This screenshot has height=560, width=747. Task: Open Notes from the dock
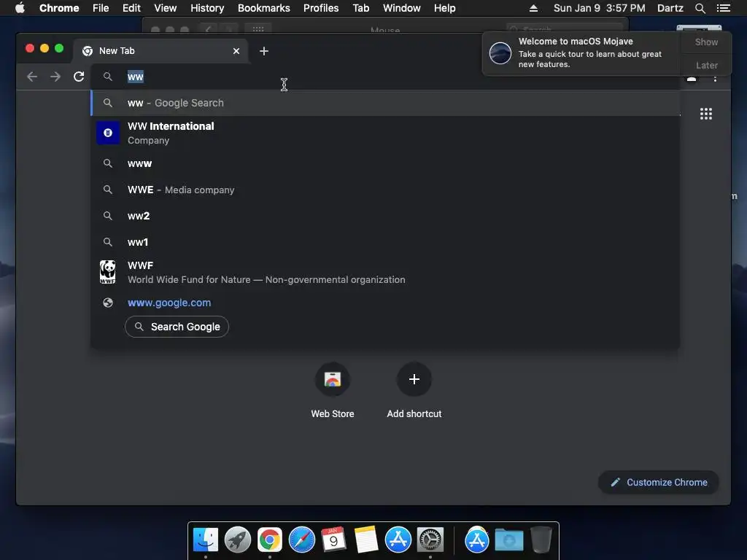[x=366, y=540]
